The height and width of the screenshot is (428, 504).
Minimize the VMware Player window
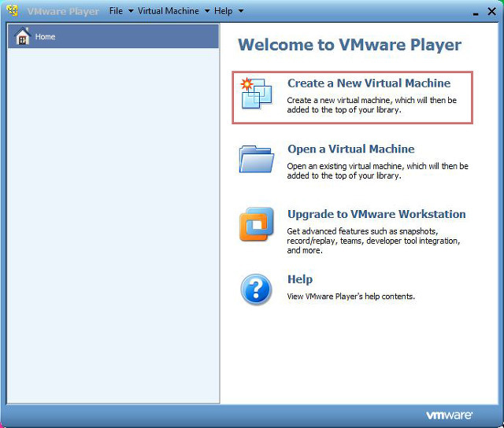476,13
